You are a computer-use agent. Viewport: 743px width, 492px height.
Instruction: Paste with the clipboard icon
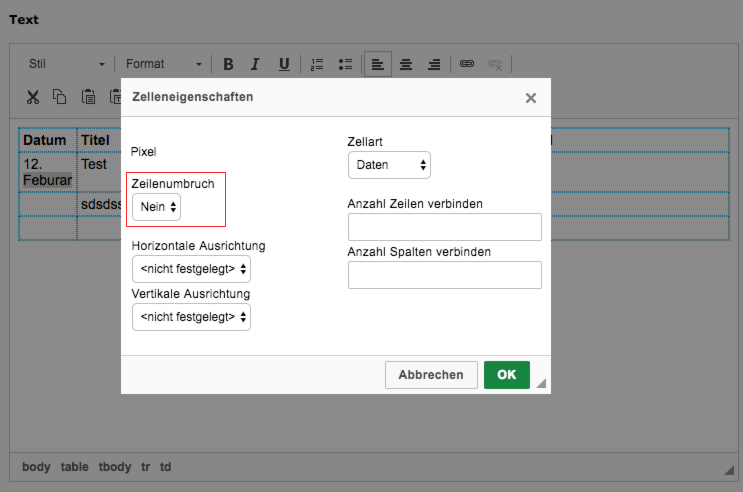pyautogui.click(x=89, y=97)
